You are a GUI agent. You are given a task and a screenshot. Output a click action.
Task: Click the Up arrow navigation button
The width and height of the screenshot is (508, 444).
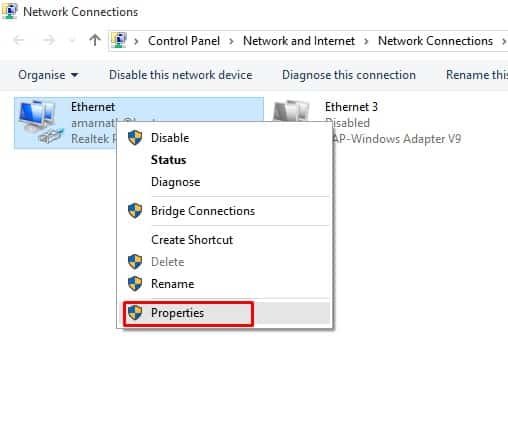(95, 40)
